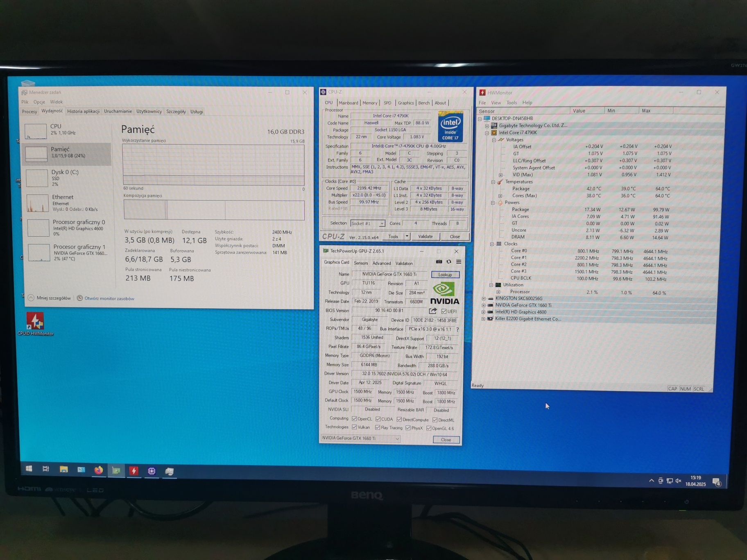Screen dimensions: 747x560
Task: Click the question mark beside Bus Interface
Action: [457, 330]
